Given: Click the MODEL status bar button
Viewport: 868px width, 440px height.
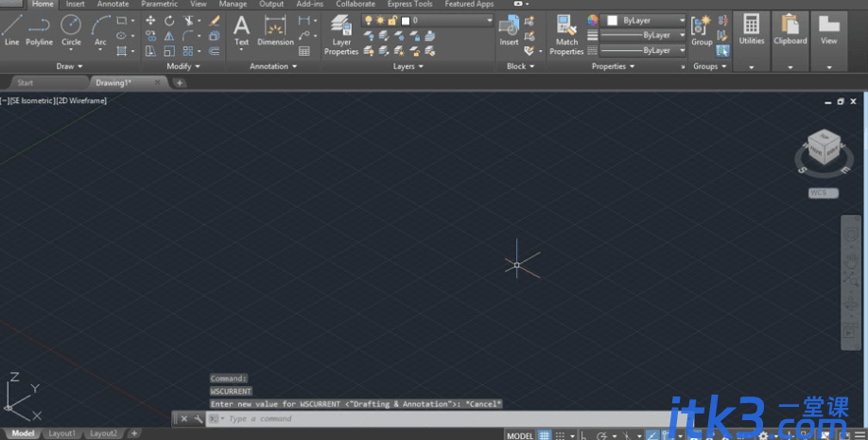Looking at the screenshot, I should coord(520,435).
